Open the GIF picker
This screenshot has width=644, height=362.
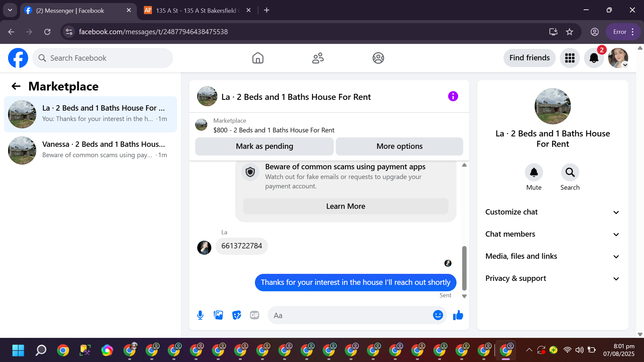pos(255,315)
